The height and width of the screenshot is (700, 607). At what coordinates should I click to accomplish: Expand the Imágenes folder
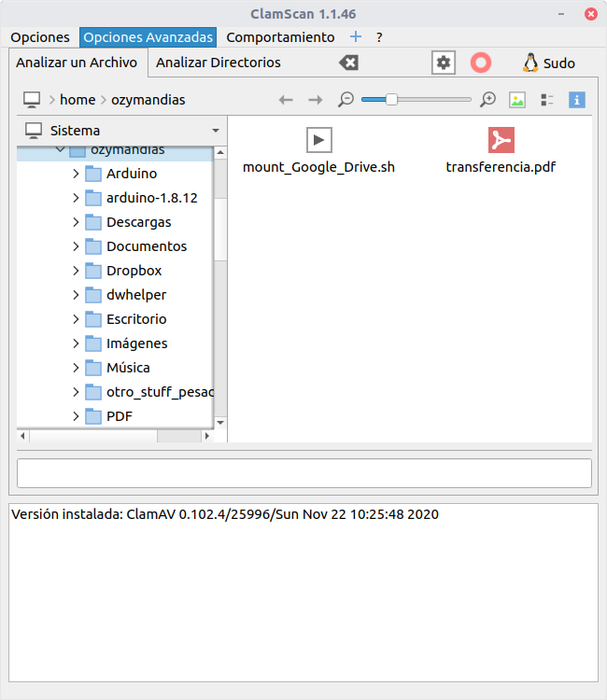click(76, 343)
